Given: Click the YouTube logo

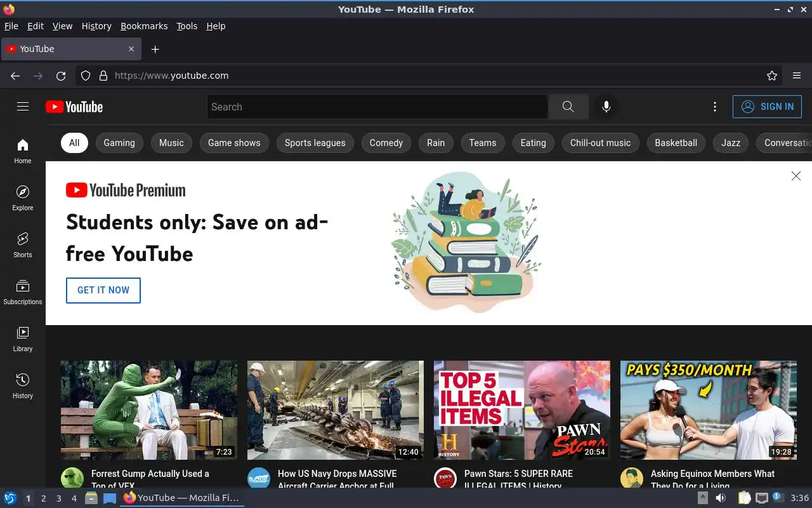Looking at the screenshot, I should (x=74, y=107).
